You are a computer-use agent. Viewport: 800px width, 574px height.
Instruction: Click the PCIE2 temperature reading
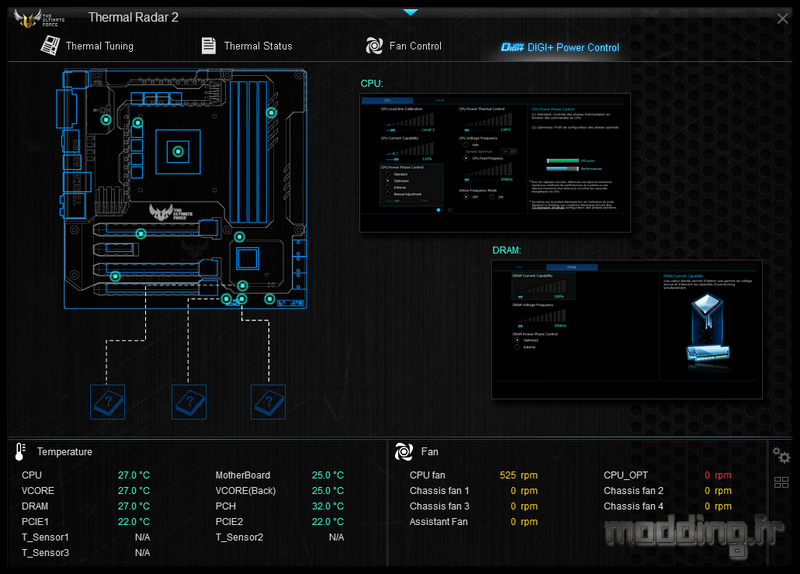(x=328, y=521)
